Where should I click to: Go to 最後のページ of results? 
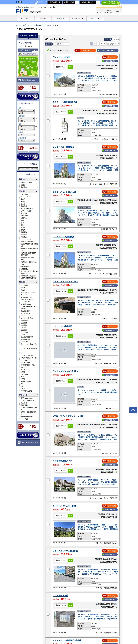click(x=113, y=44)
